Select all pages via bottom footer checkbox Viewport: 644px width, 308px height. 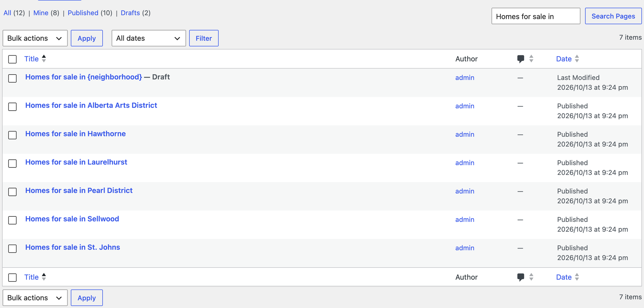click(x=13, y=277)
